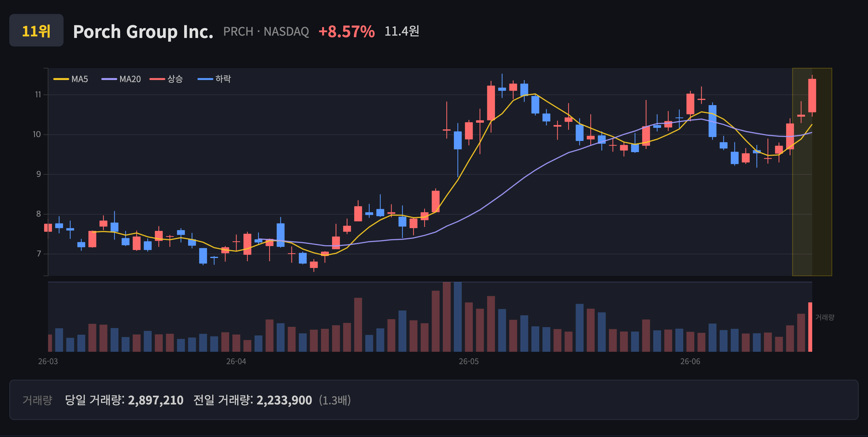The height and width of the screenshot is (437, 868).
Task: Click the blue 하락 legend line swatch
Action: tap(205, 79)
